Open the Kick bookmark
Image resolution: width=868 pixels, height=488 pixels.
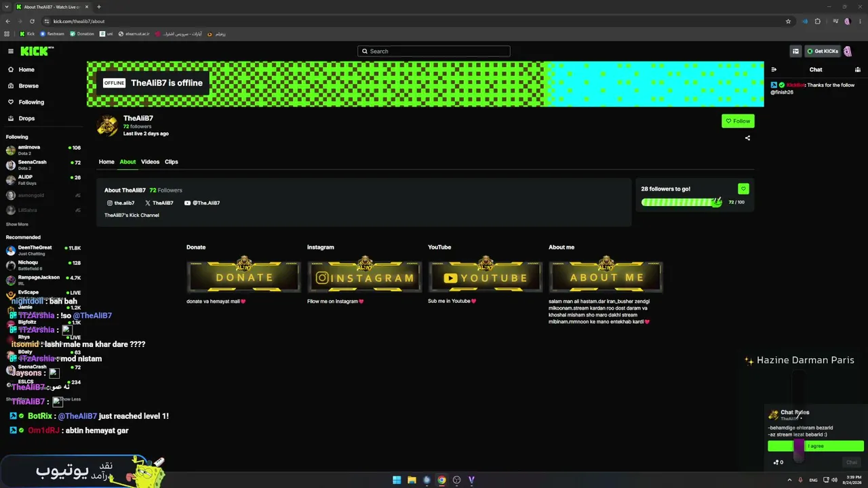tap(27, 34)
